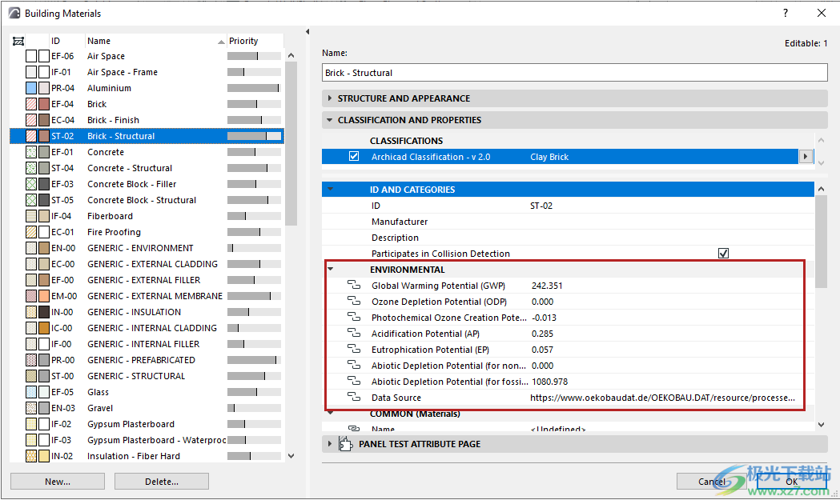Image resolution: width=840 pixels, height=504 pixels.
Task: Click the link icon beside Global Warming Potential
Action: [x=354, y=286]
